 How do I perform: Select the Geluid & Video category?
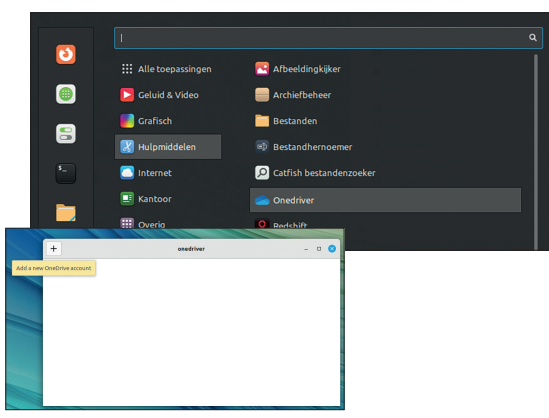tap(159, 95)
